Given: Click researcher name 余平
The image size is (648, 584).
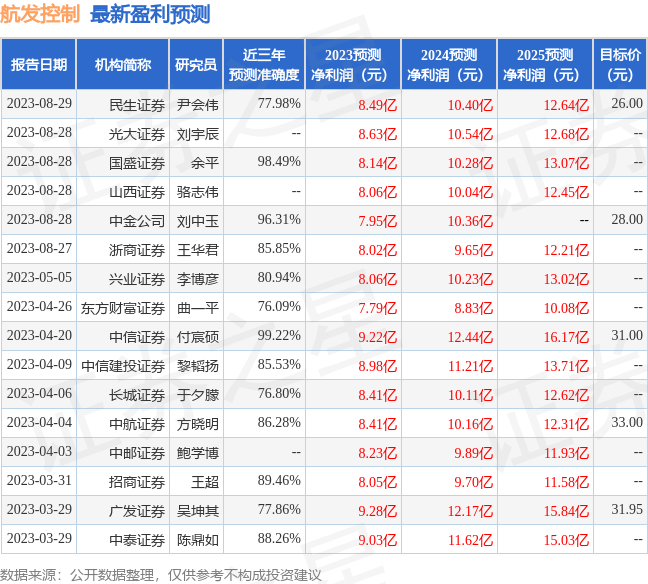Looking at the screenshot, I should pyautogui.click(x=205, y=163).
